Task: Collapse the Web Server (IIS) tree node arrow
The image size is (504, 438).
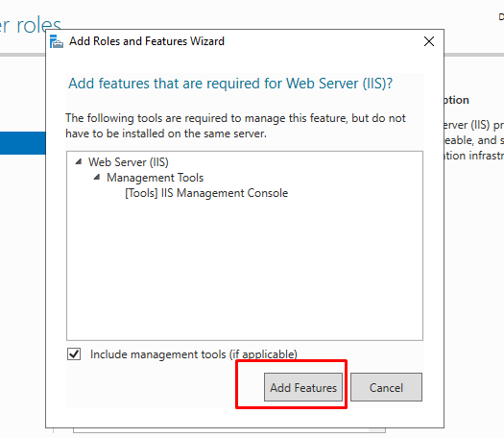Action: pos(79,161)
